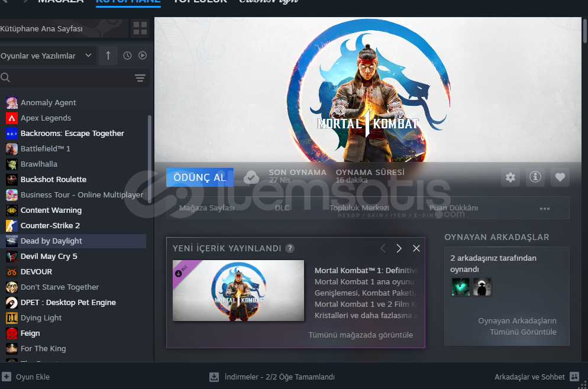The image size is (588, 389).
Task: Select DEVOUR in the library
Action: [73, 272]
